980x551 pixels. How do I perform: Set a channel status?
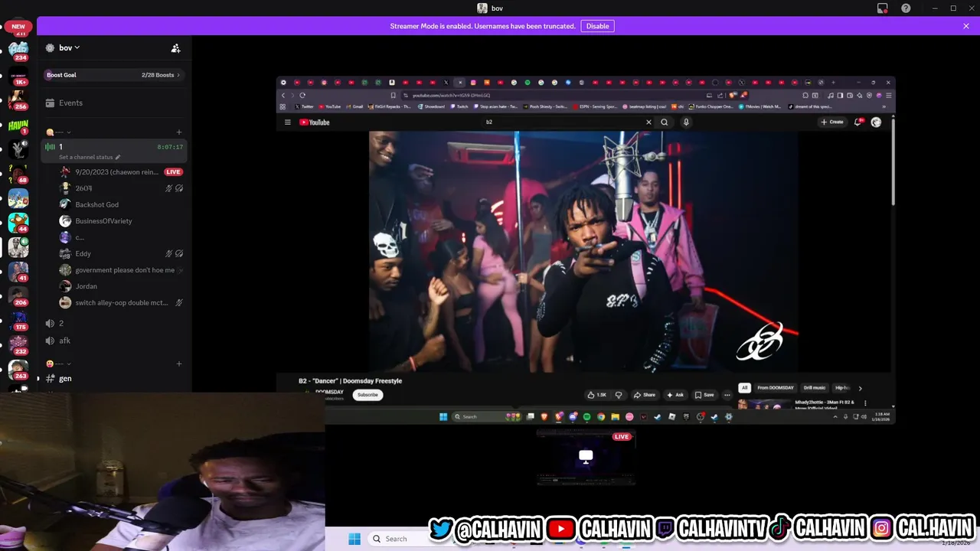point(90,157)
